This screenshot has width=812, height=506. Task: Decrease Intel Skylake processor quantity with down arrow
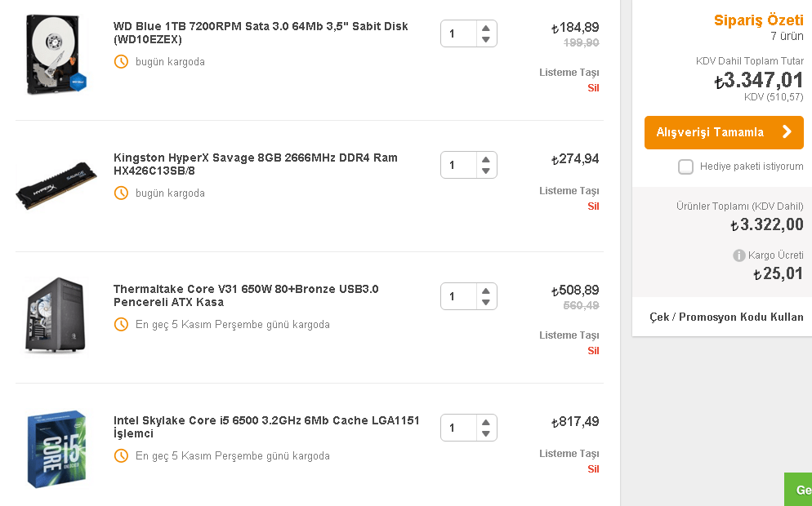coord(486,434)
